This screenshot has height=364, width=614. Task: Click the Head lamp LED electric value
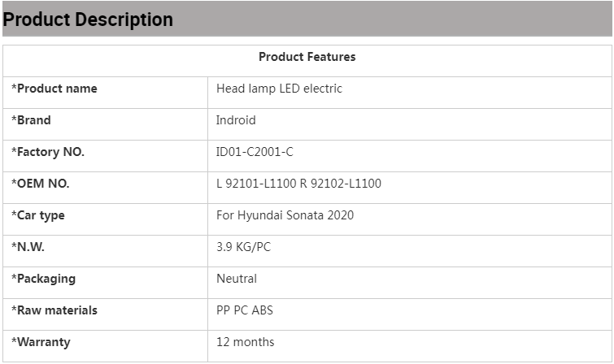(279, 89)
